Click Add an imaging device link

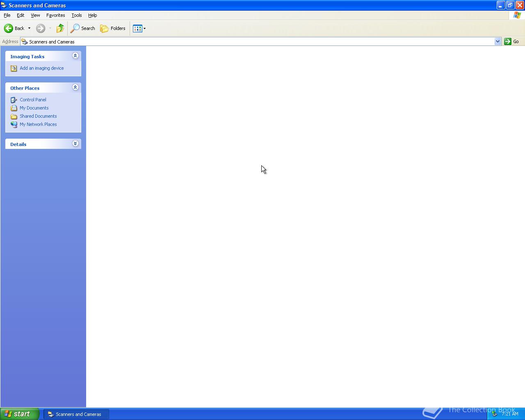click(x=42, y=68)
